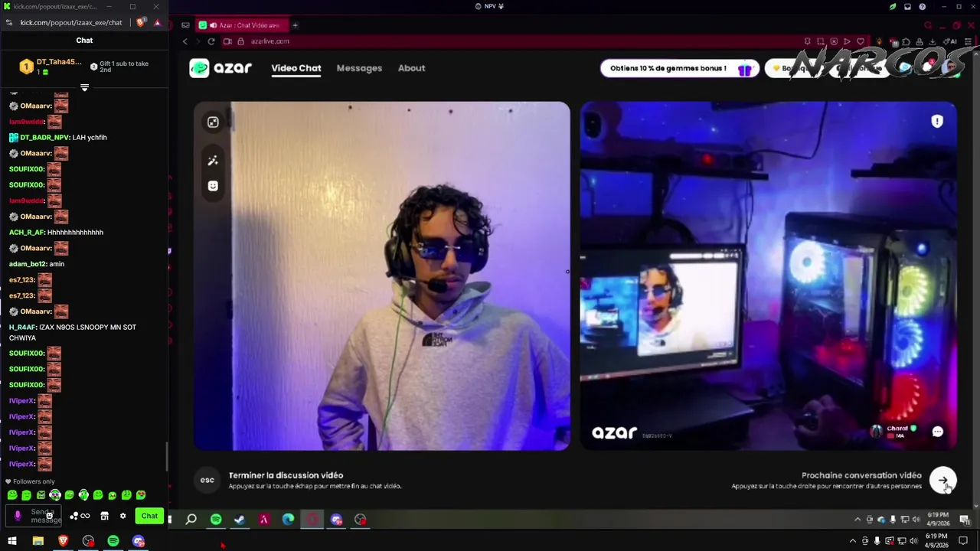The image size is (980, 551).
Task: Click partner's profile avatar on remote video
Action: [877, 432]
